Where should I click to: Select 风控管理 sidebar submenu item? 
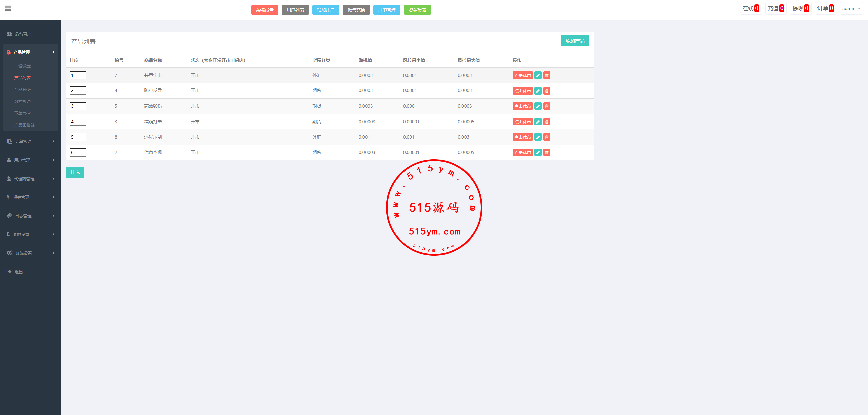pyautogui.click(x=22, y=101)
